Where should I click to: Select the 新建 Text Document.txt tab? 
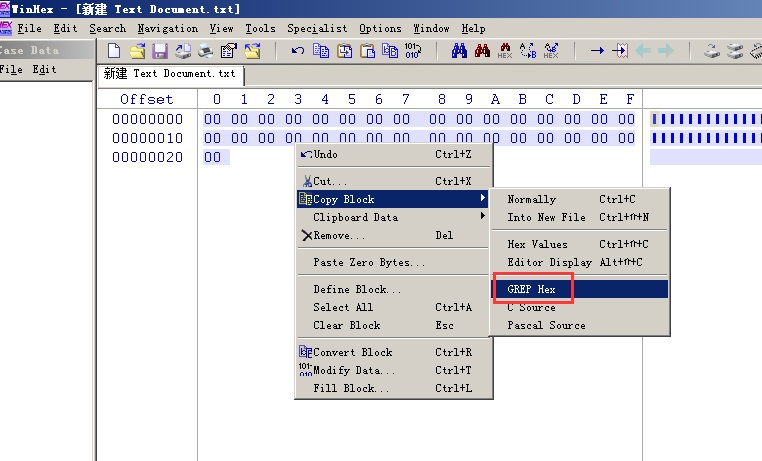coord(170,74)
